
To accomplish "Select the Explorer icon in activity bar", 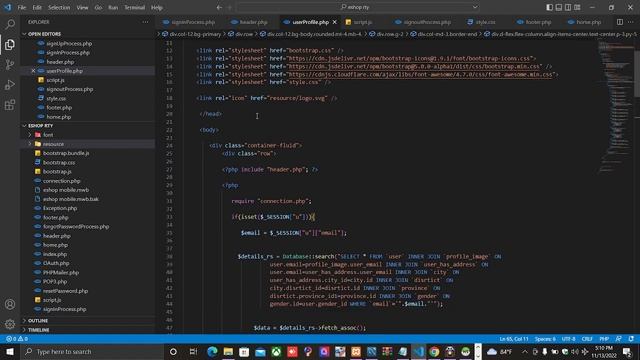I will point(10,44).
